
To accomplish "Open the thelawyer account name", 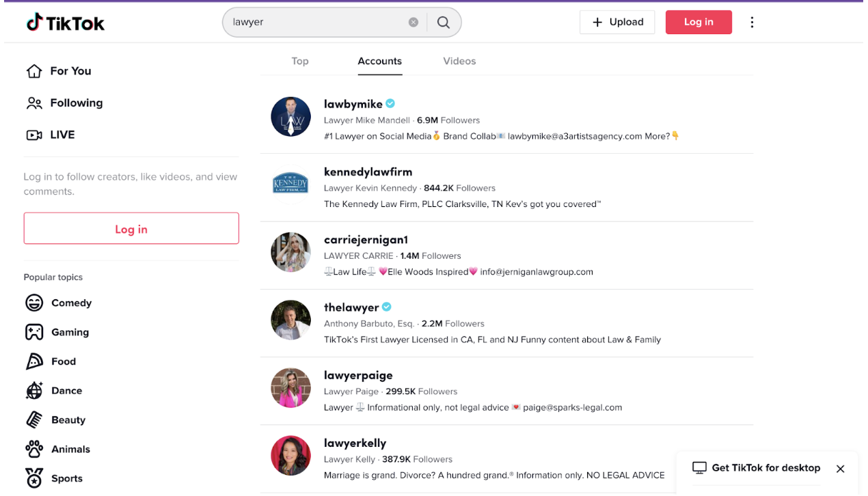I will 351,307.
